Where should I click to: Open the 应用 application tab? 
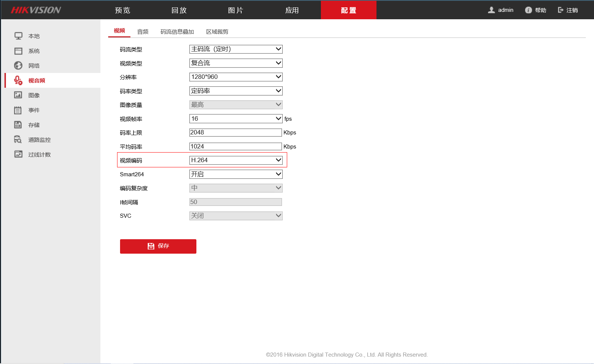pos(292,10)
